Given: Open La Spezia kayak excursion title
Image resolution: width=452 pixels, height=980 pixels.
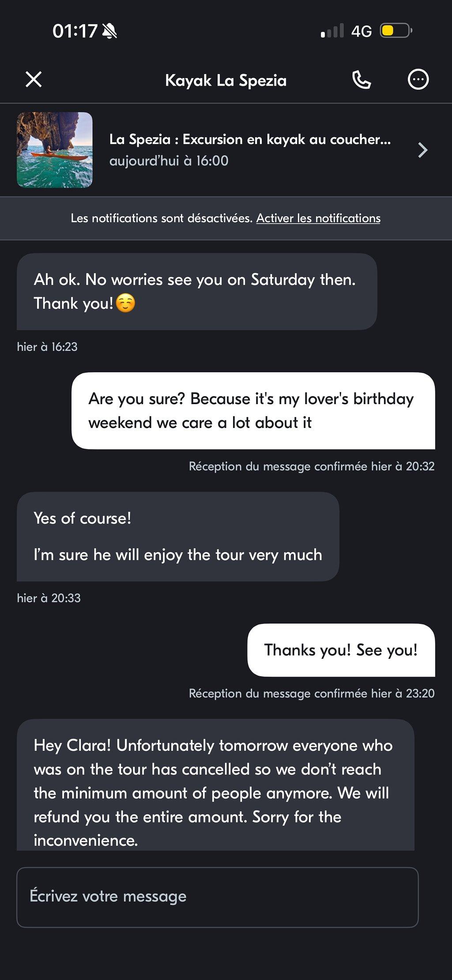Looking at the screenshot, I should [250, 140].
